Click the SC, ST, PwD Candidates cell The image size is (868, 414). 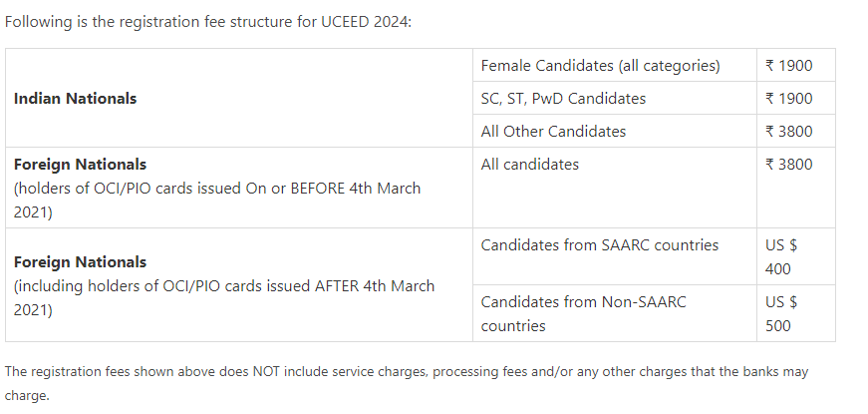click(563, 99)
